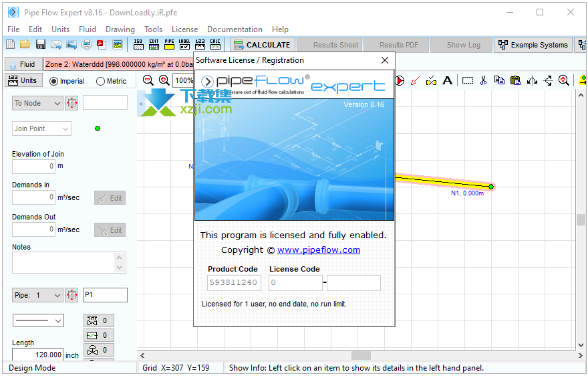Click the Example Systems button
Screen dimensions: 588x376
[x=533, y=45]
